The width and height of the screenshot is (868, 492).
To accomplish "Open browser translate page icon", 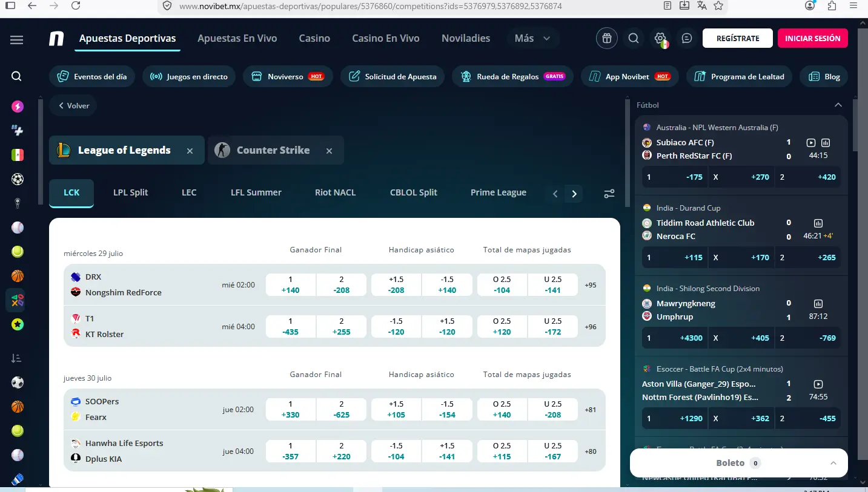I will point(701,5).
